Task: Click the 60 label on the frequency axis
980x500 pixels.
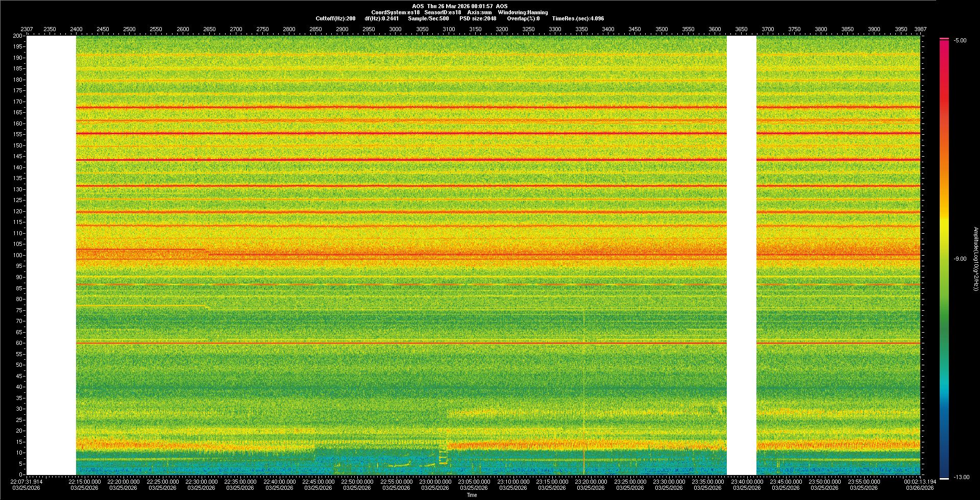Action: click(x=19, y=343)
